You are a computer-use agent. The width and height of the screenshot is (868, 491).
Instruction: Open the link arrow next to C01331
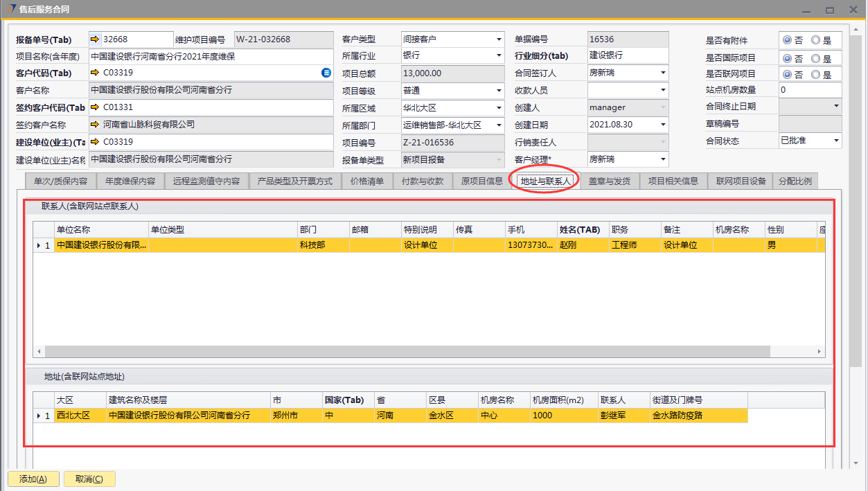tap(96, 107)
